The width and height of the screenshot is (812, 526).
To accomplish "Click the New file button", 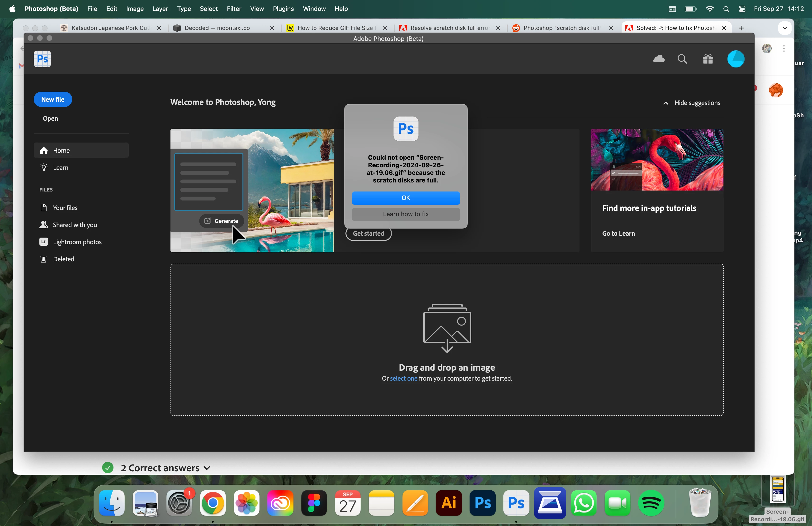I will tap(52, 99).
